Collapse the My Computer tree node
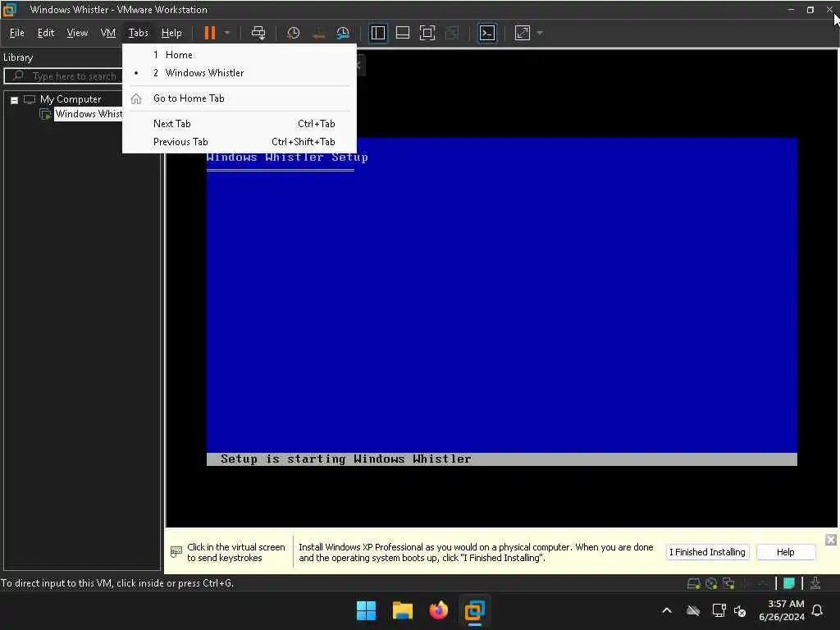Image resolution: width=840 pixels, height=630 pixels. pos(15,100)
